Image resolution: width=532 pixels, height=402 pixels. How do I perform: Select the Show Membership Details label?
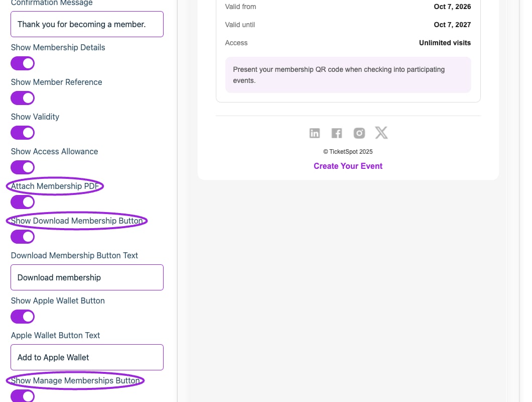pos(58,48)
